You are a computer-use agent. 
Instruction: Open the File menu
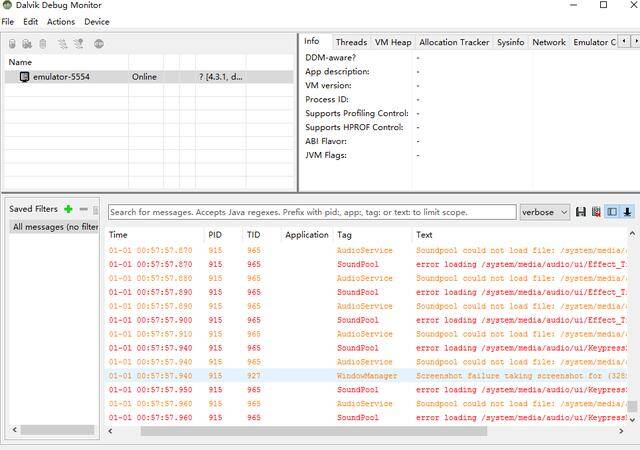[x=8, y=22]
